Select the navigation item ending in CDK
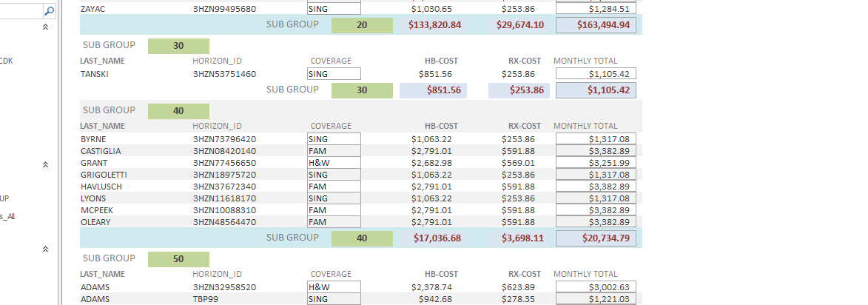 click(7, 61)
